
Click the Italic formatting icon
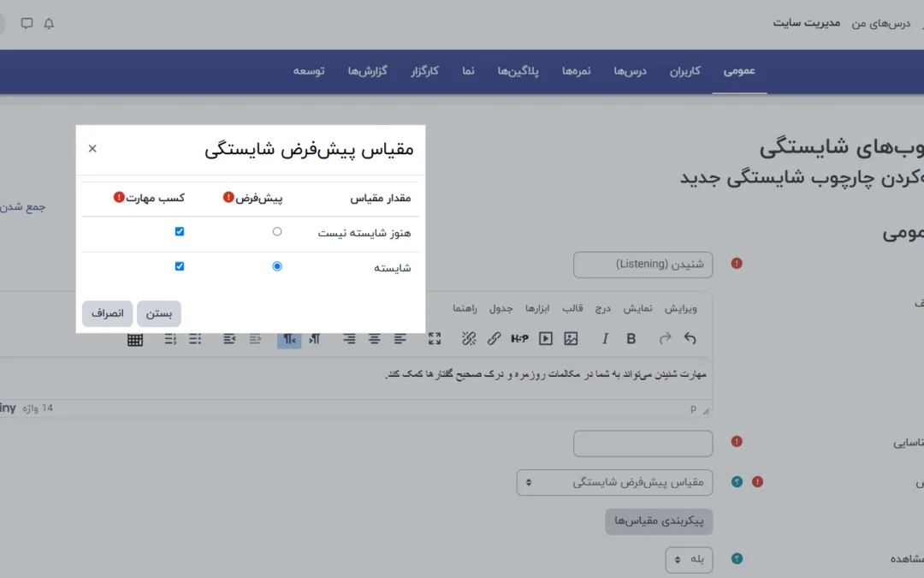606,339
